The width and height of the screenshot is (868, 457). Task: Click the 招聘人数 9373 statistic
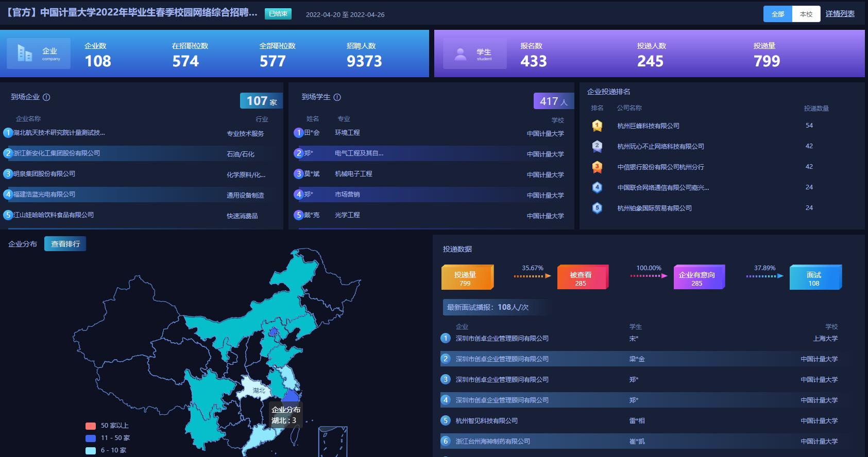coord(364,55)
